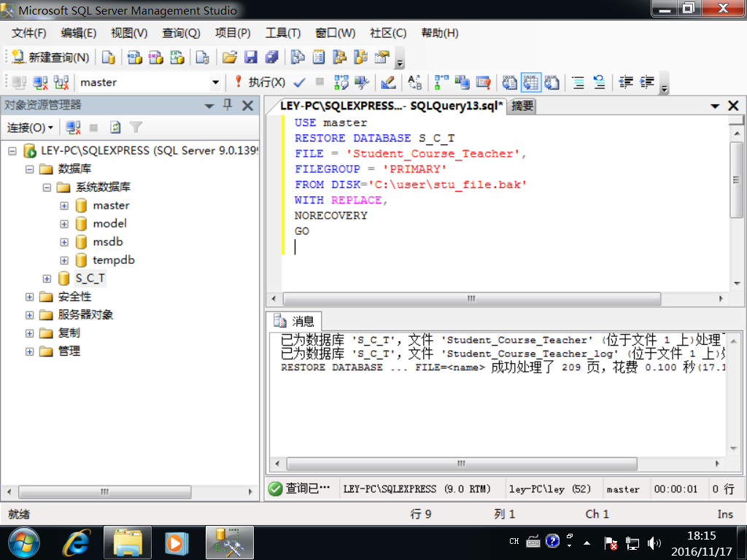The image size is (747, 560).
Task: Click the Save All icon
Action: coord(271,58)
